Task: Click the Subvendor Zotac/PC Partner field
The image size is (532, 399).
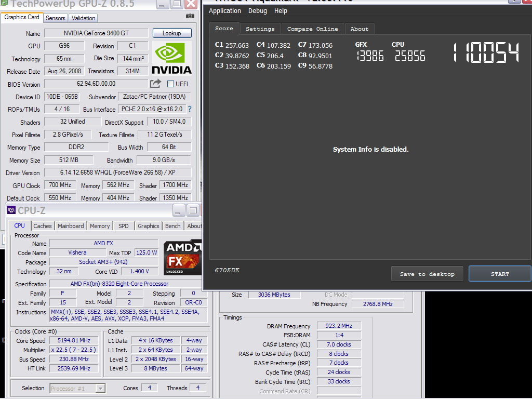Action: [x=154, y=96]
